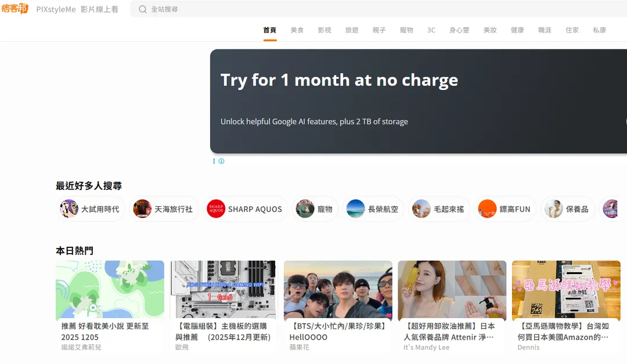This screenshot has height=364, width=627.
Task: Open the Try for 1 month ad banner
Action: pyautogui.click(x=418, y=101)
